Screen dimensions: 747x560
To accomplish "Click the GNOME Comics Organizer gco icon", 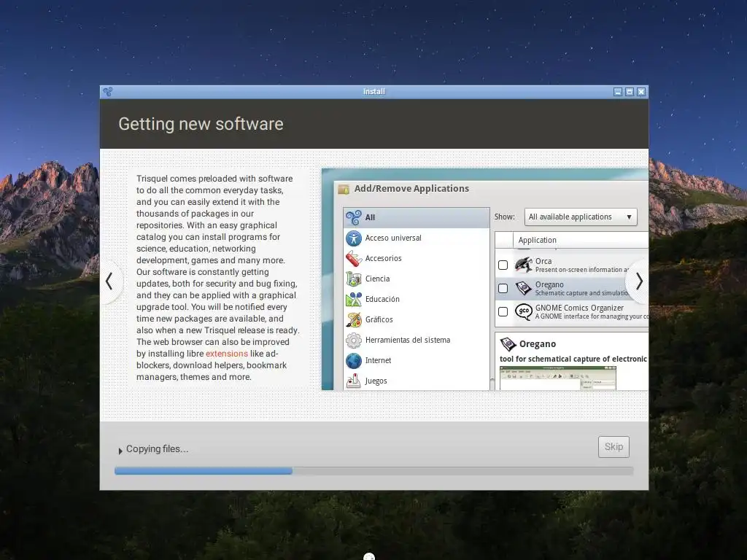I will [x=524, y=312].
